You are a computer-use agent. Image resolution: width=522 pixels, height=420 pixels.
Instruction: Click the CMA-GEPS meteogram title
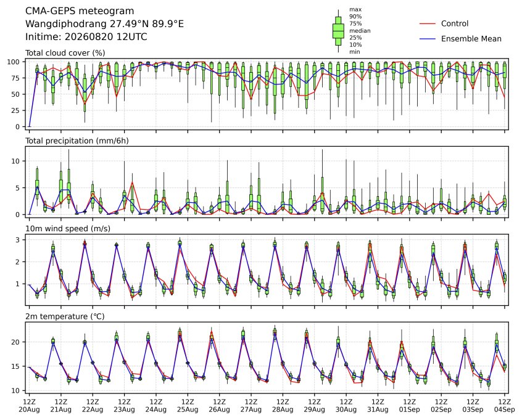(x=80, y=11)
